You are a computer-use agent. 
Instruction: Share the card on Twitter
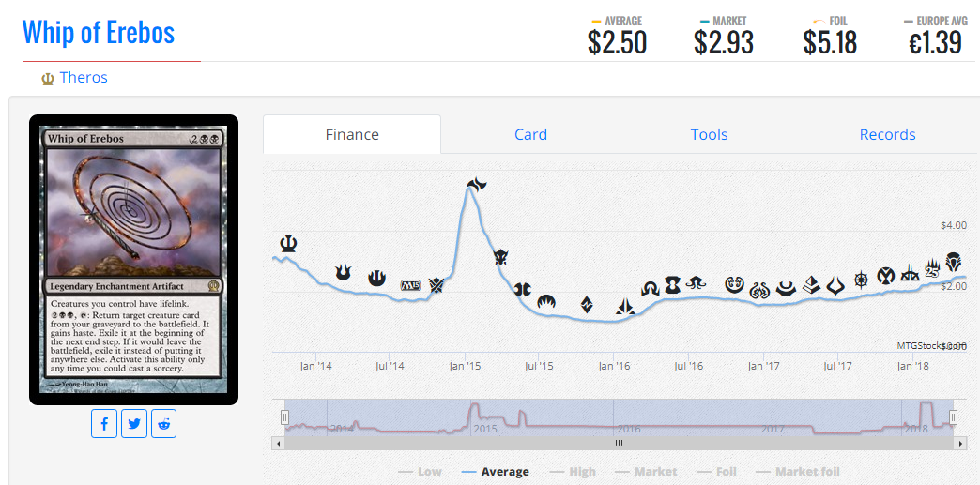pos(134,424)
